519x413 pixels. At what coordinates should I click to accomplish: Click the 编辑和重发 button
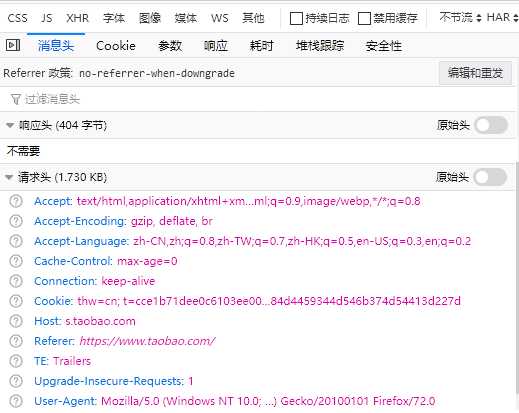pos(475,73)
